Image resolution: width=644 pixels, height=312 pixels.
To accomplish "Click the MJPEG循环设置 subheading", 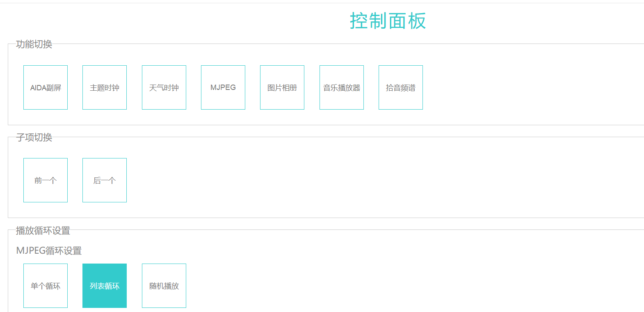I will tap(49, 250).
